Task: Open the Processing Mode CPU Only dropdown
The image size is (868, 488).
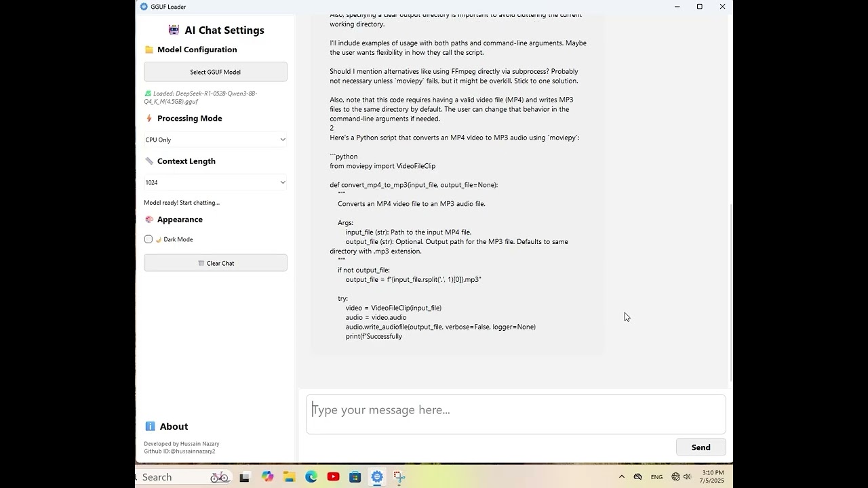Action: (x=216, y=140)
